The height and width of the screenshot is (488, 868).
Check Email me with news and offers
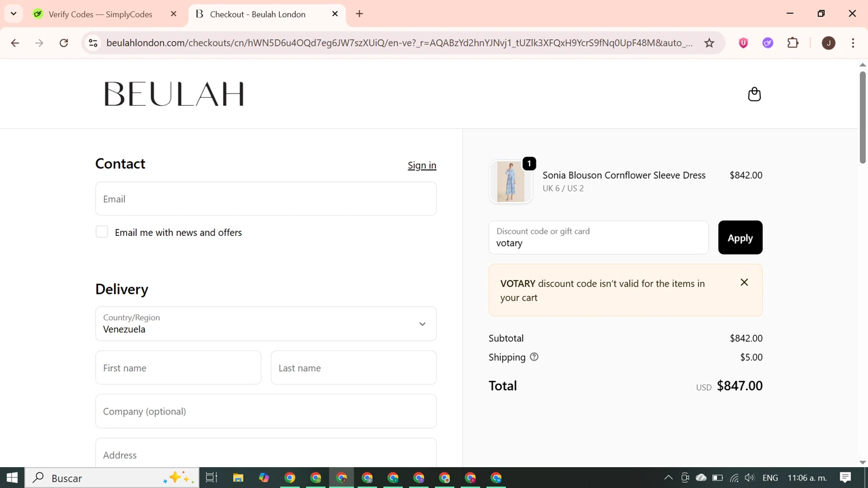click(x=102, y=232)
